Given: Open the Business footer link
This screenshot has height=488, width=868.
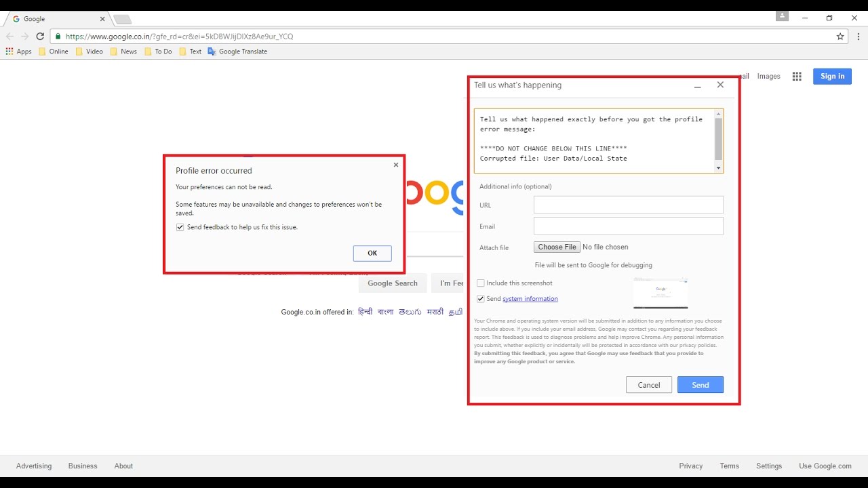Looking at the screenshot, I should [x=83, y=466].
